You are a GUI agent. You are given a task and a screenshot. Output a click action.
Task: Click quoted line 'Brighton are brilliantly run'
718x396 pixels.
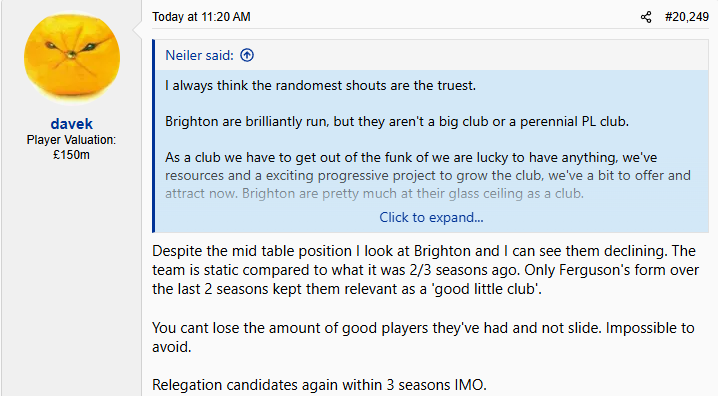(x=397, y=121)
